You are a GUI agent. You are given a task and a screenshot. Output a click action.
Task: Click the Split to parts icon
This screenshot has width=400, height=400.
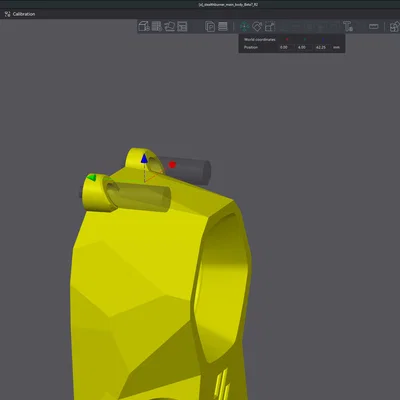(210, 26)
